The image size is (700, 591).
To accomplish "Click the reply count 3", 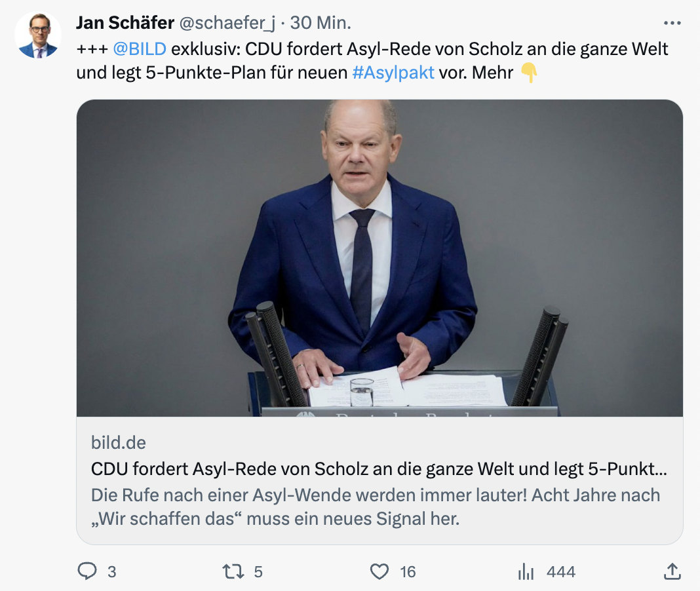I will [111, 572].
